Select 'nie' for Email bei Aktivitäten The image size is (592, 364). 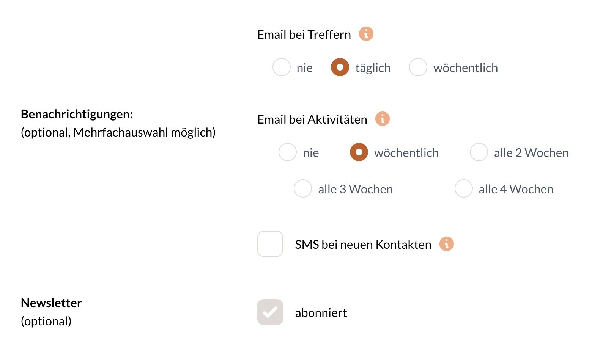click(x=287, y=152)
